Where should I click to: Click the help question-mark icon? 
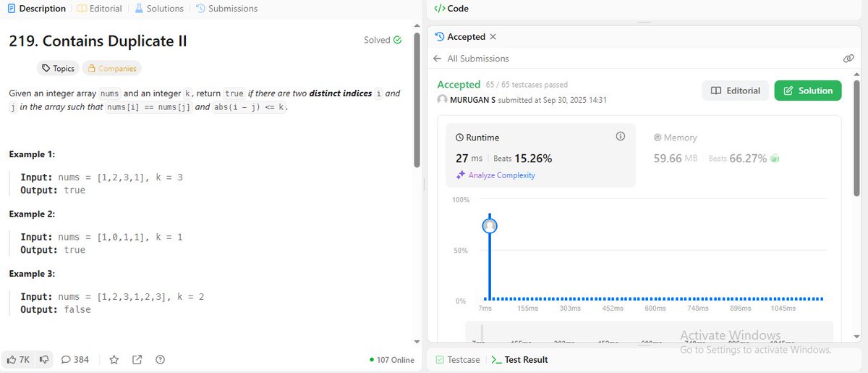coord(161,359)
